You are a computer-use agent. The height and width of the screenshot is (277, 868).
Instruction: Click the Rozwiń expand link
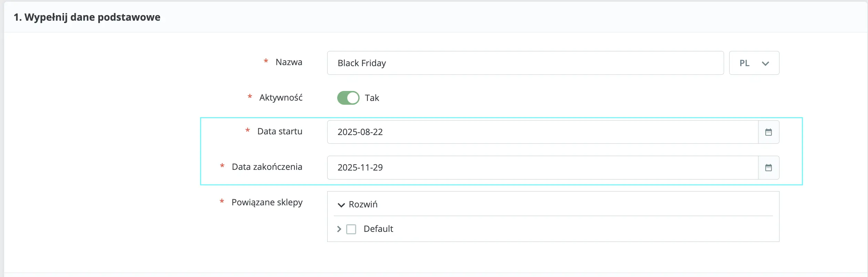tap(363, 205)
